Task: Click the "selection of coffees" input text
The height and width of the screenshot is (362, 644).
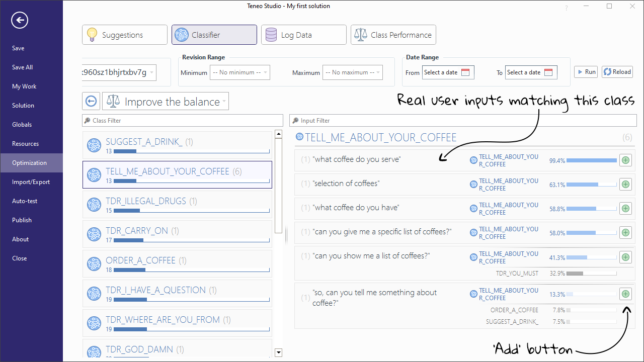Action: 346,184
